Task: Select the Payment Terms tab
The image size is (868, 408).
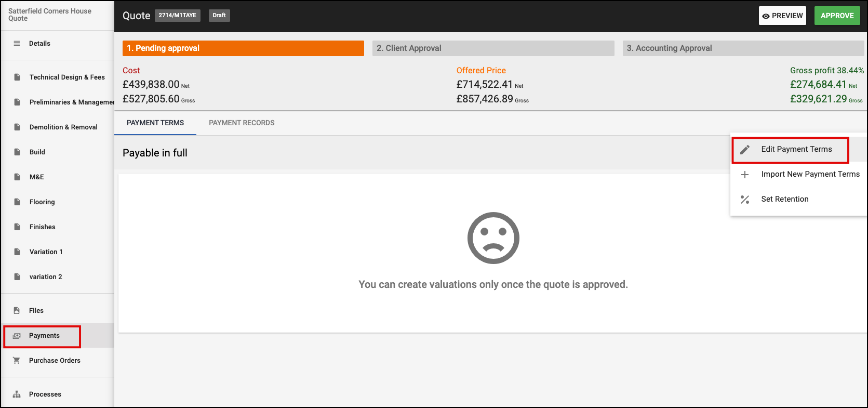Action: coord(155,123)
